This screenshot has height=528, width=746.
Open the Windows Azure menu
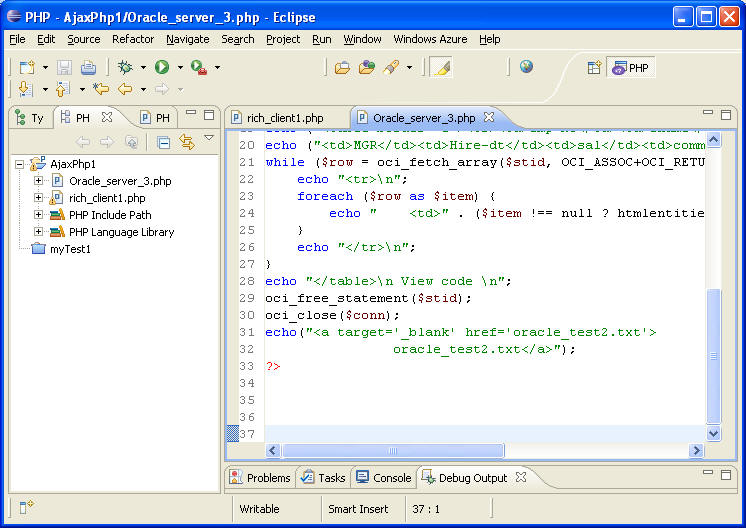coord(430,39)
